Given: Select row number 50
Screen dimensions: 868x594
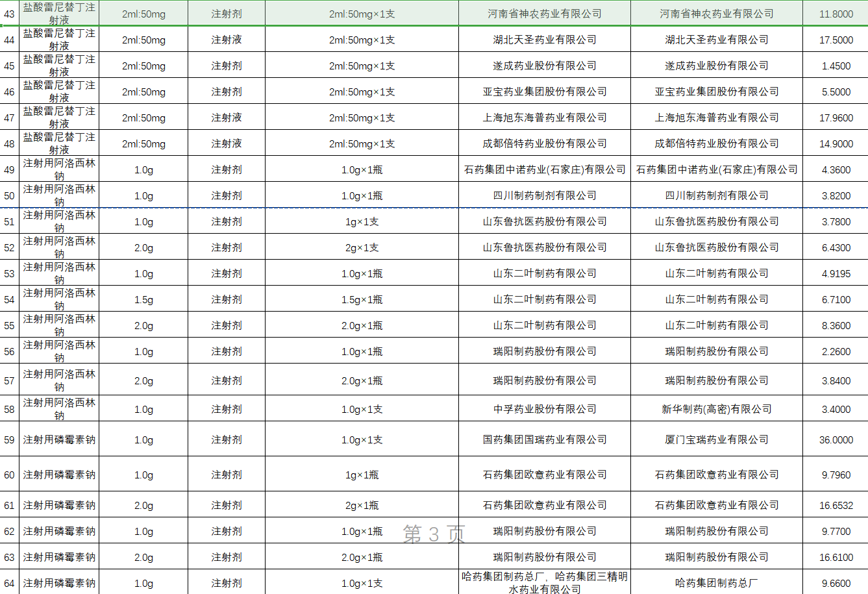Looking at the screenshot, I should pyautogui.click(x=9, y=195).
